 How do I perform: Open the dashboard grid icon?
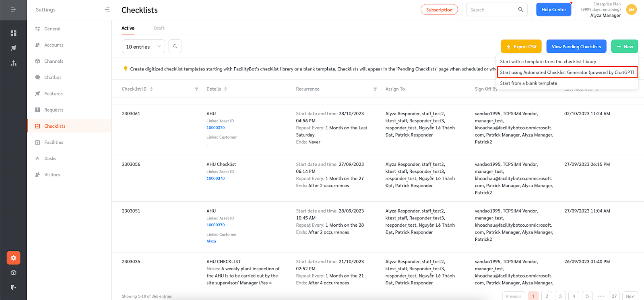point(13,33)
